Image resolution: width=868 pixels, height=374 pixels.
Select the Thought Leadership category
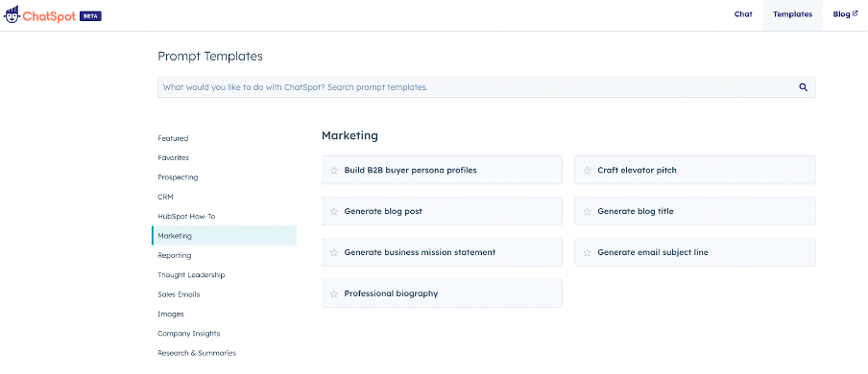(191, 275)
